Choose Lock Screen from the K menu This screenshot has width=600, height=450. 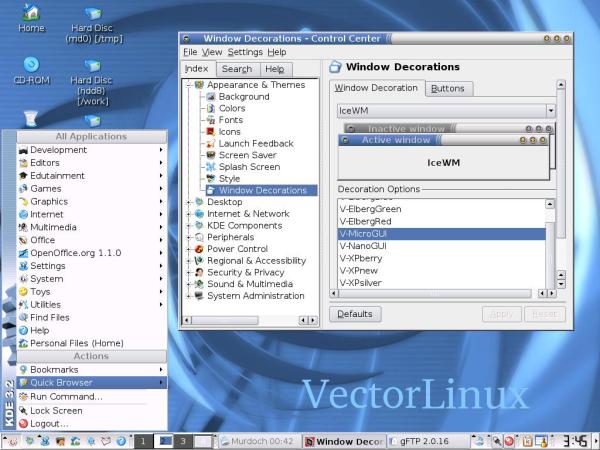pos(92,411)
